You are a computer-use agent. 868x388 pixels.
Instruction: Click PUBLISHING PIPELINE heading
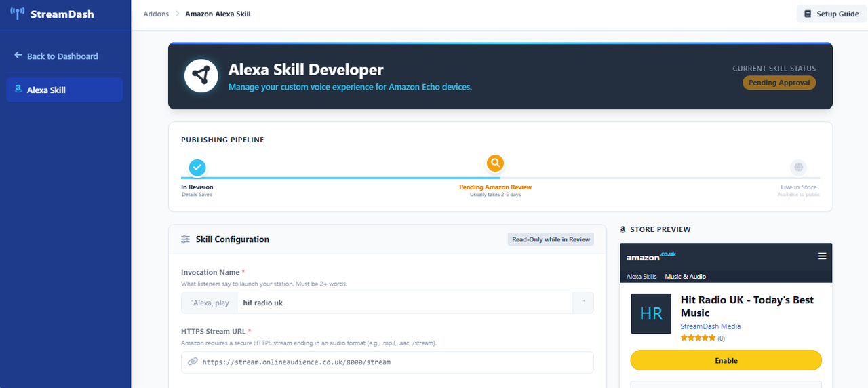click(222, 140)
